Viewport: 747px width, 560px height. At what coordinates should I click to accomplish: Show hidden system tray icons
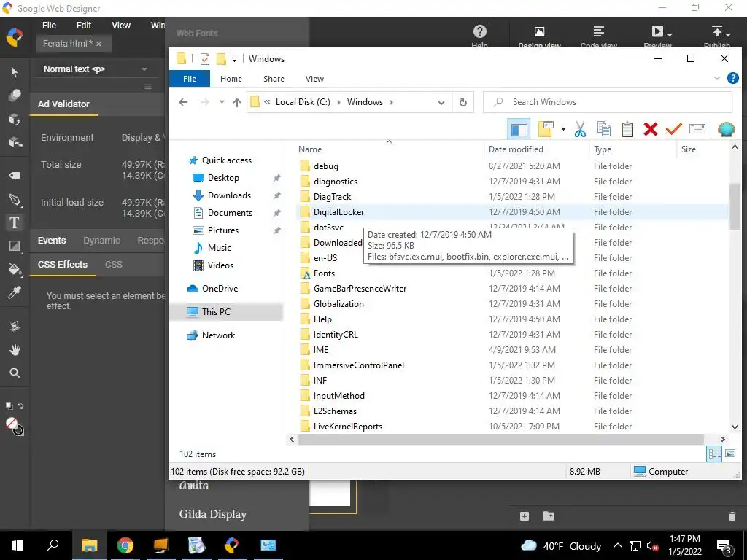[x=617, y=545]
